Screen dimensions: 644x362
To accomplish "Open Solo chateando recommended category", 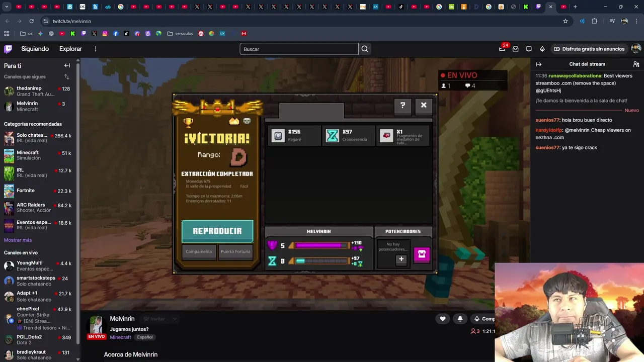I will (x=38, y=138).
